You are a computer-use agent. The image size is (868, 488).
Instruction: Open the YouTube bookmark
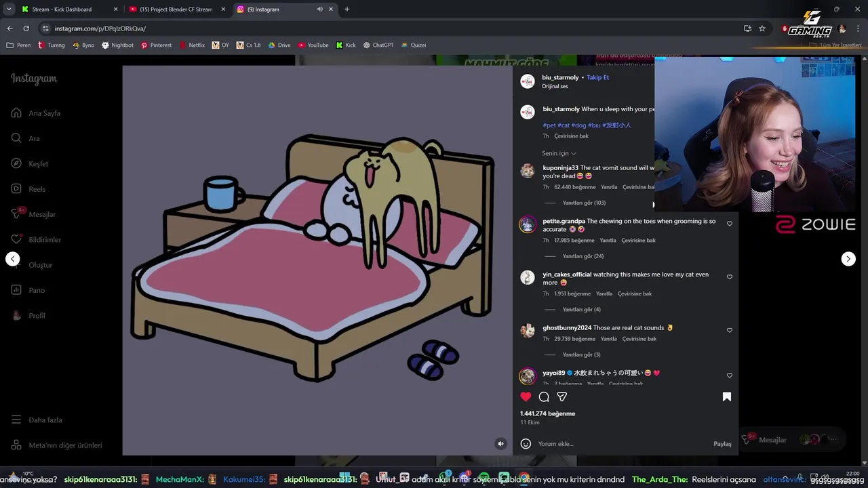tap(313, 45)
